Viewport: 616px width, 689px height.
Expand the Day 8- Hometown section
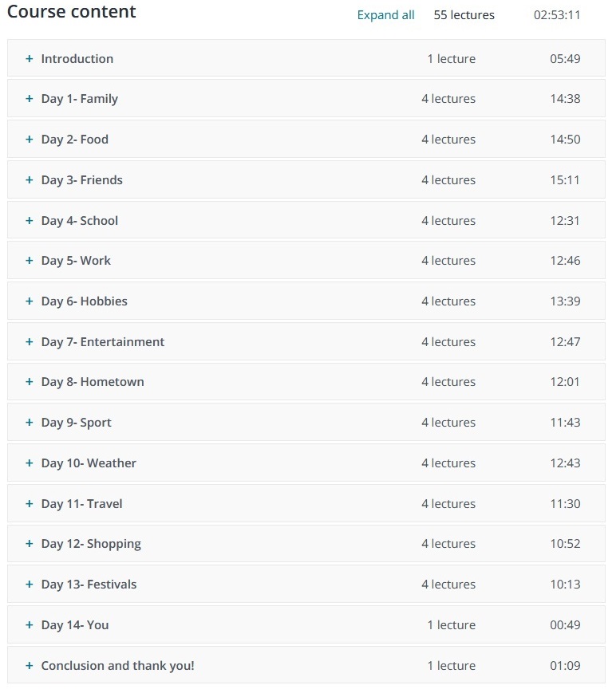[x=93, y=382]
